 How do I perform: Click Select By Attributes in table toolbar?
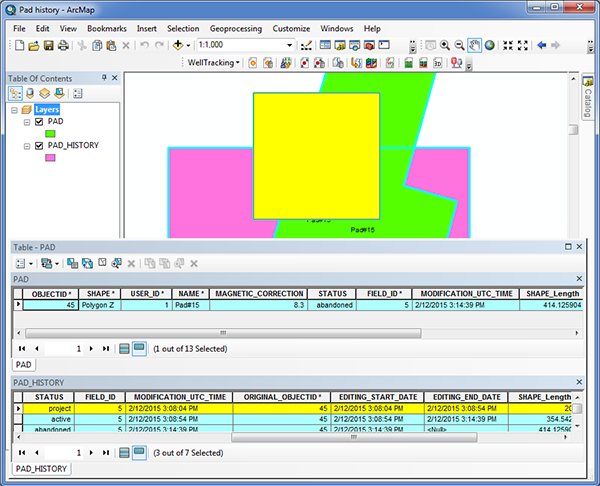tap(72, 263)
